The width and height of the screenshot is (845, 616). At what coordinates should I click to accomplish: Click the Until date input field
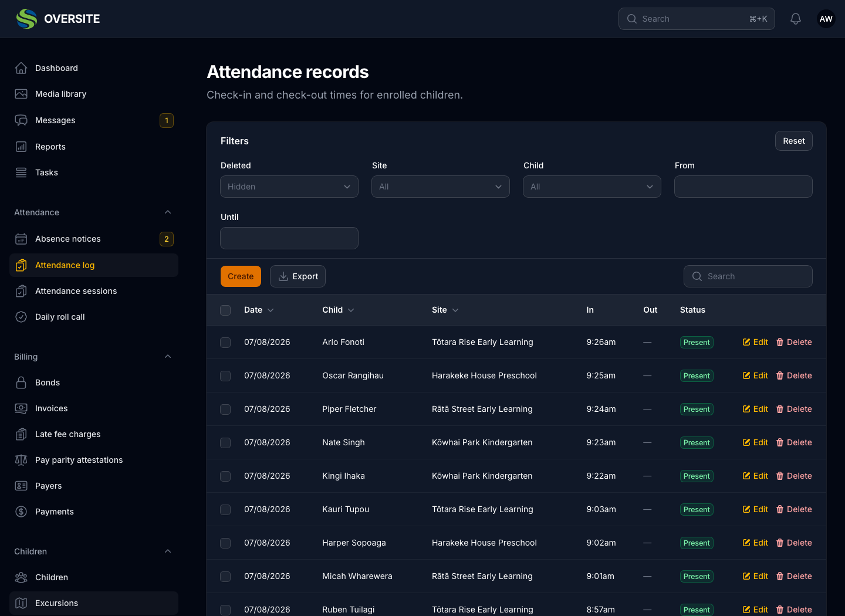pos(289,238)
